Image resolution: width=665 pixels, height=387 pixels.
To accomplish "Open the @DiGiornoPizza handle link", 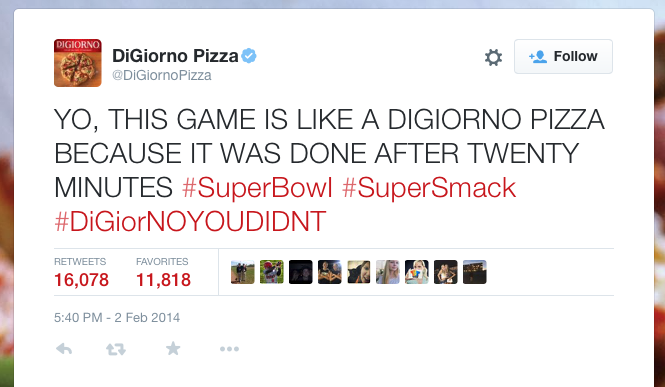I will coord(162,75).
